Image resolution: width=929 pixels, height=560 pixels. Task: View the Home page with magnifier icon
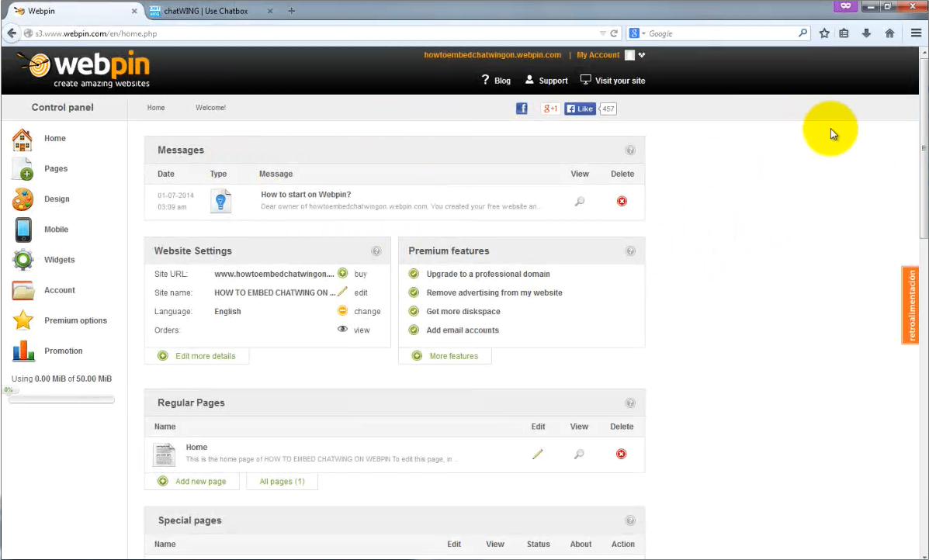(579, 454)
